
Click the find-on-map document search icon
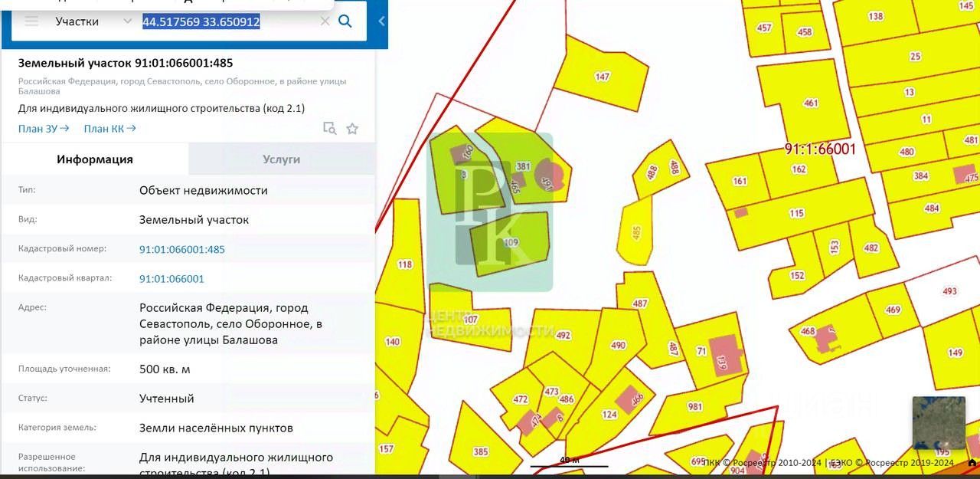click(329, 129)
